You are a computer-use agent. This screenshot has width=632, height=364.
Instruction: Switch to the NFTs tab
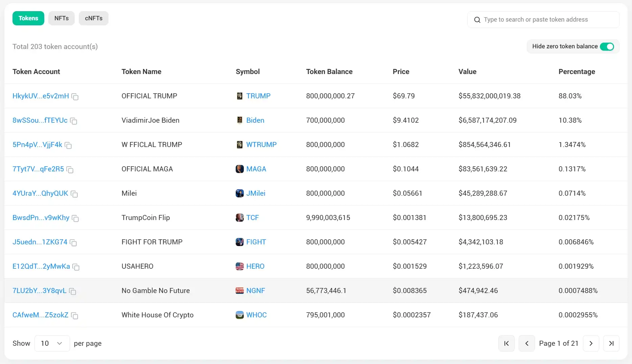62,18
